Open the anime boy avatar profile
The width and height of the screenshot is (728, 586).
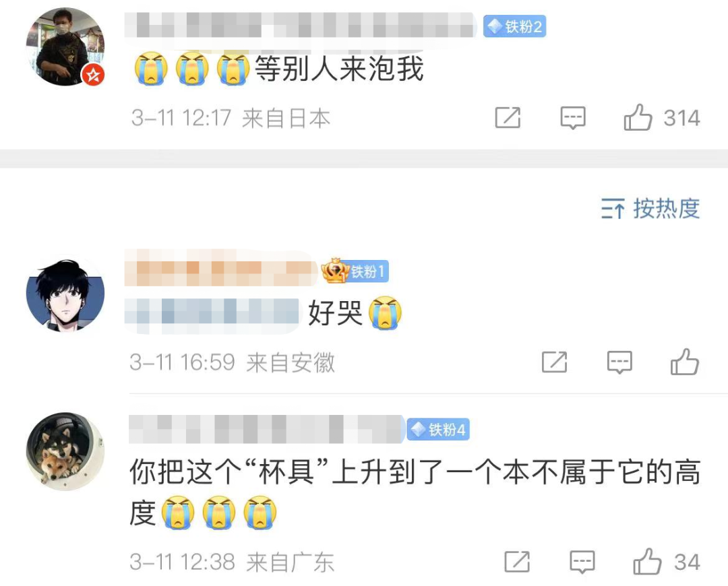65,293
